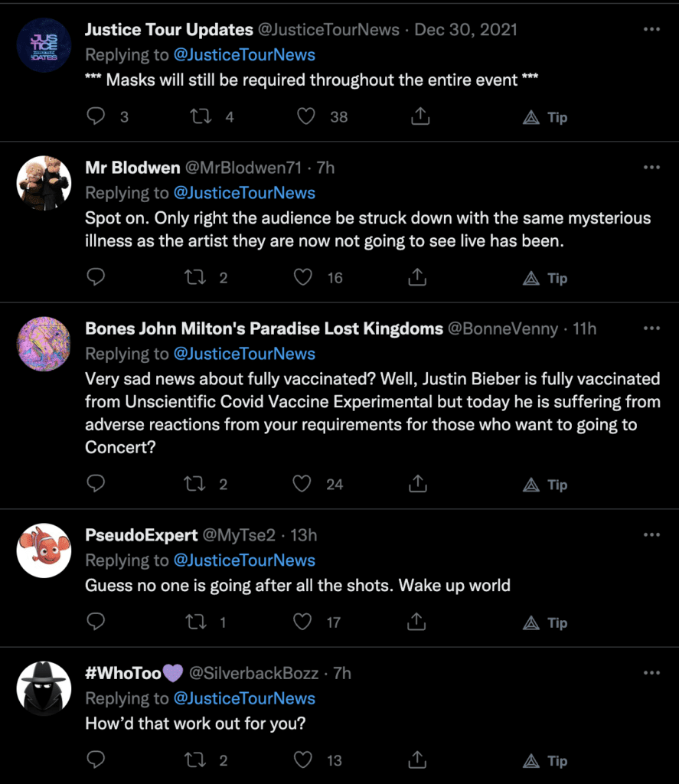
Task: Open more options menu on Mr Blodwen's tweet
Action: pos(651,168)
